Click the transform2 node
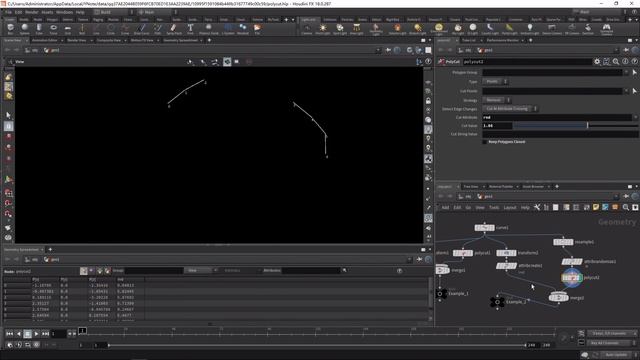640x360 pixels. click(x=506, y=253)
